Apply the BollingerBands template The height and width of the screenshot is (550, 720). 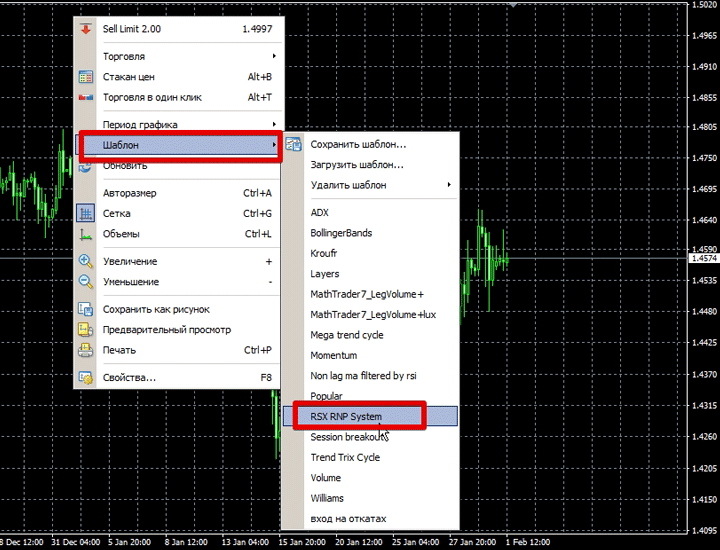tap(341, 233)
